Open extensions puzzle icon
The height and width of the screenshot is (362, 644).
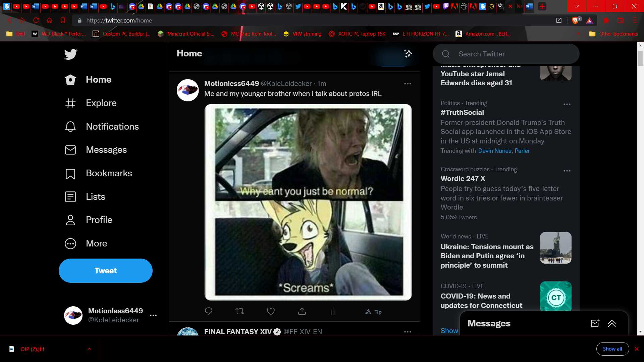[606, 20]
